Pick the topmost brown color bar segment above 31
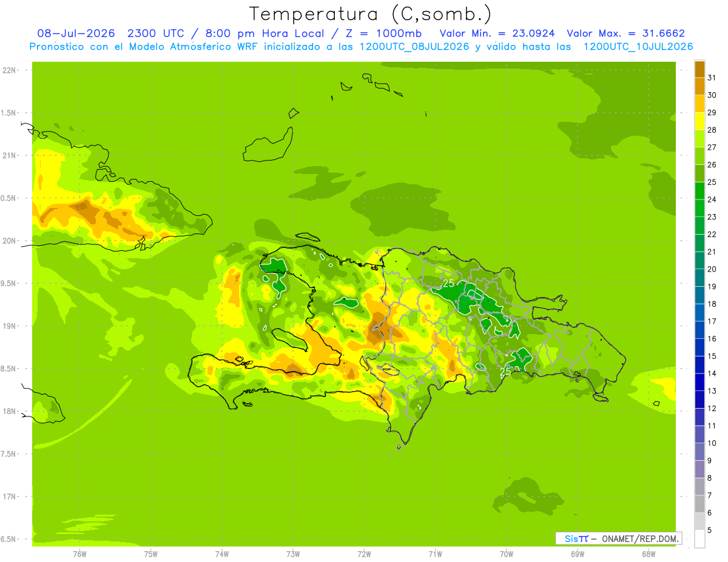 pyautogui.click(x=699, y=69)
